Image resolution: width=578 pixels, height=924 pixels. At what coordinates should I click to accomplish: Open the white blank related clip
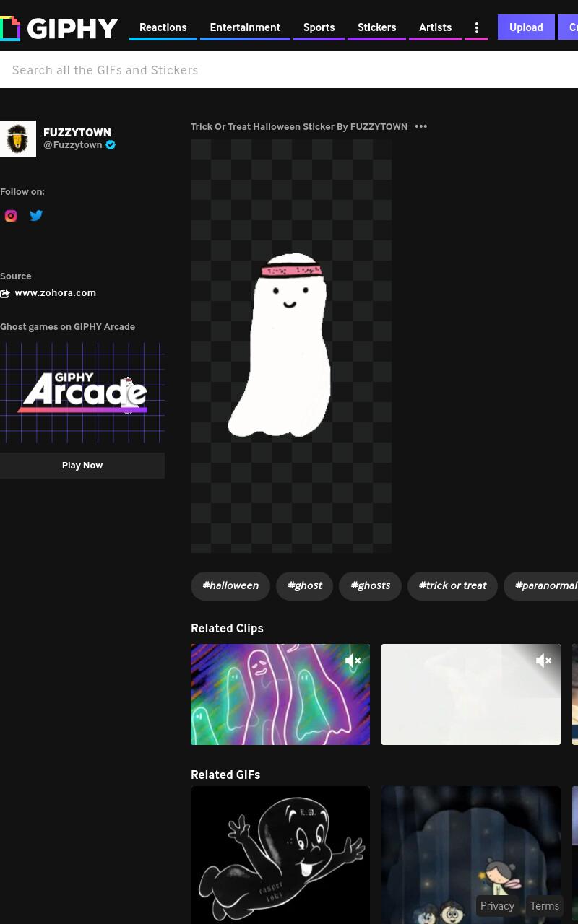tap(471, 694)
